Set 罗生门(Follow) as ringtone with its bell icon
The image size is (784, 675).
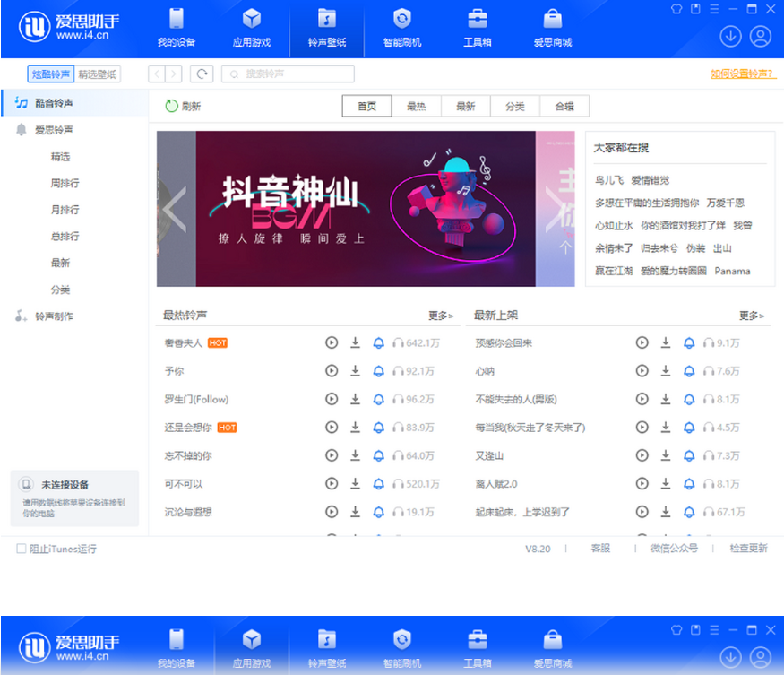pos(378,399)
